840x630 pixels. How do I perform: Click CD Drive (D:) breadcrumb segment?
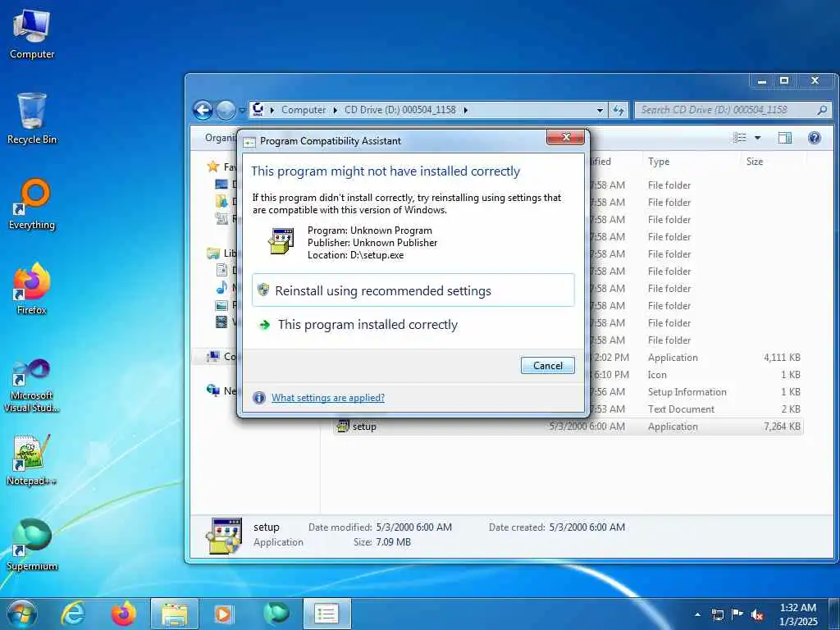399,110
